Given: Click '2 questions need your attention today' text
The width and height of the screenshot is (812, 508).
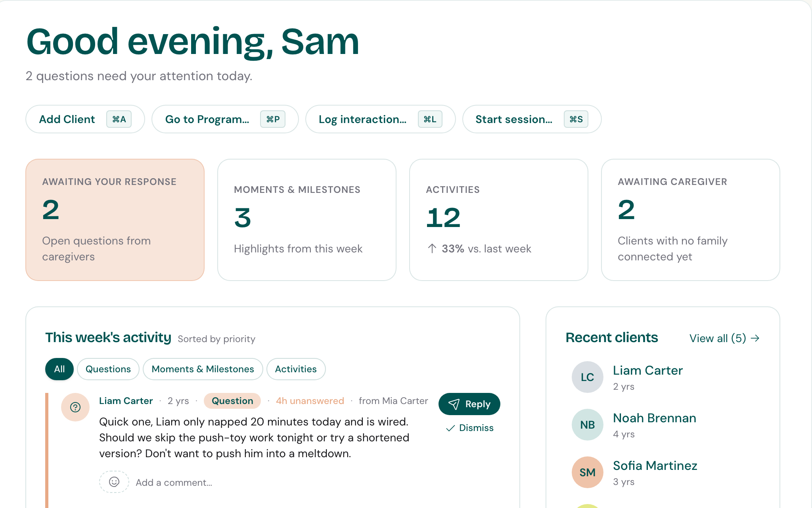Looking at the screenshot, I should click(139, 76).
